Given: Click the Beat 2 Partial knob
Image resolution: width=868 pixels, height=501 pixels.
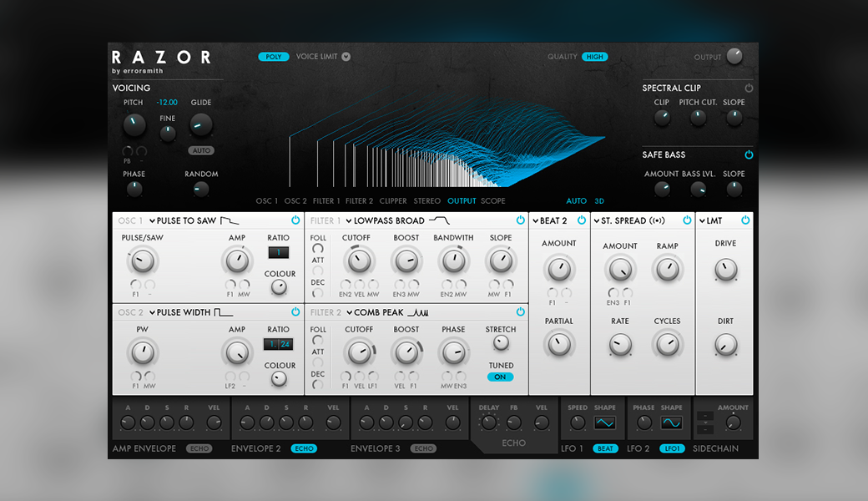Looking at the screenshot, I should (x=558, y=344).
